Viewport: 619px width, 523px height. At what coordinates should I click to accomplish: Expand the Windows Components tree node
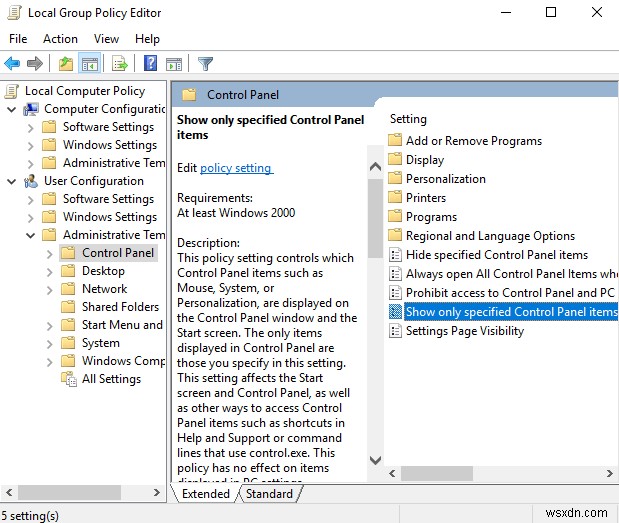click(49, 362)
